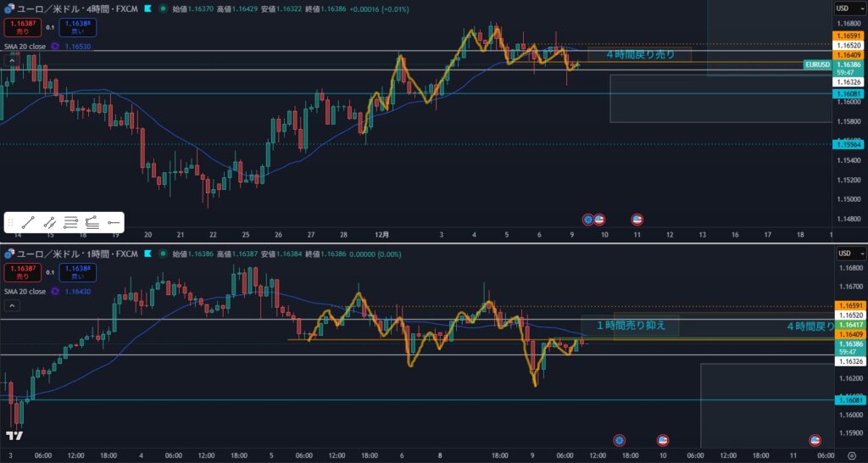
Task: Select the '4時間戻り売り' text annotation
Action: click(x=640, y=54)
